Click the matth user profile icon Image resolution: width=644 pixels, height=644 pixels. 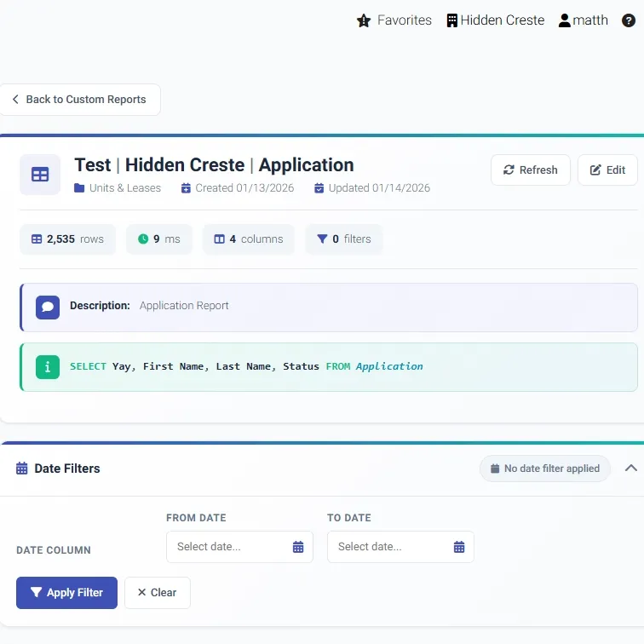[564, 20]
